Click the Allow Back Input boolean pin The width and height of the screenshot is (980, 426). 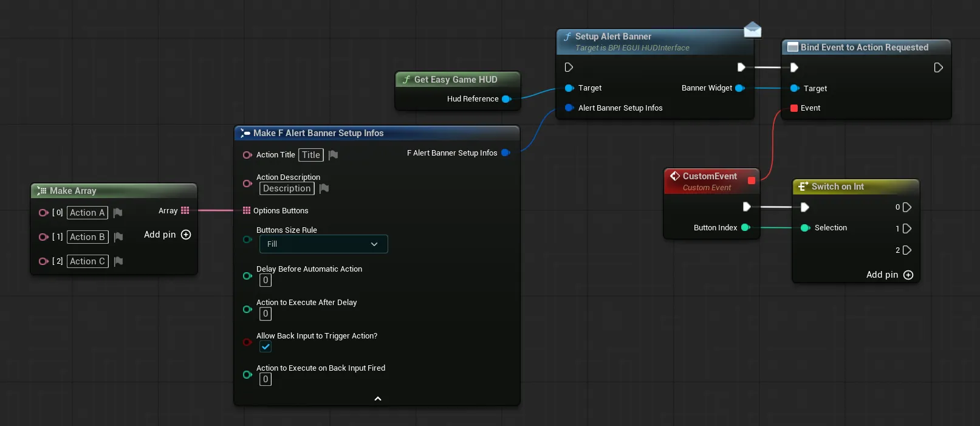247,342
